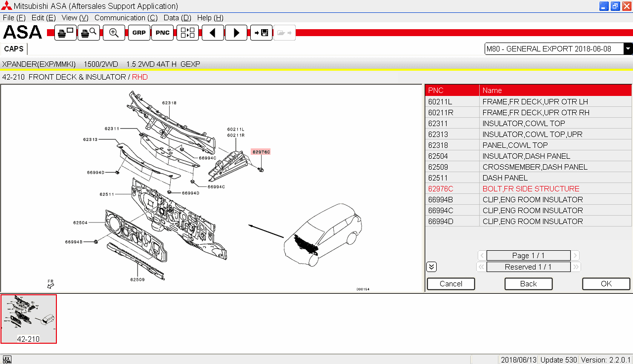633x364 pixels.
Task: Click the Reserved 1 / 1 indicator
Action: click(528, 267)
